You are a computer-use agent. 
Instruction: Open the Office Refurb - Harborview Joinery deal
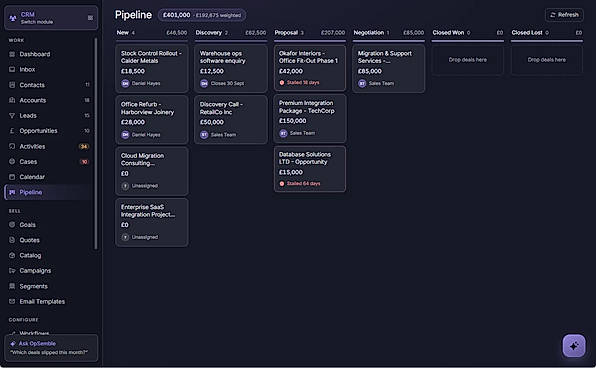pyautogui.click(x=152, y=120)
